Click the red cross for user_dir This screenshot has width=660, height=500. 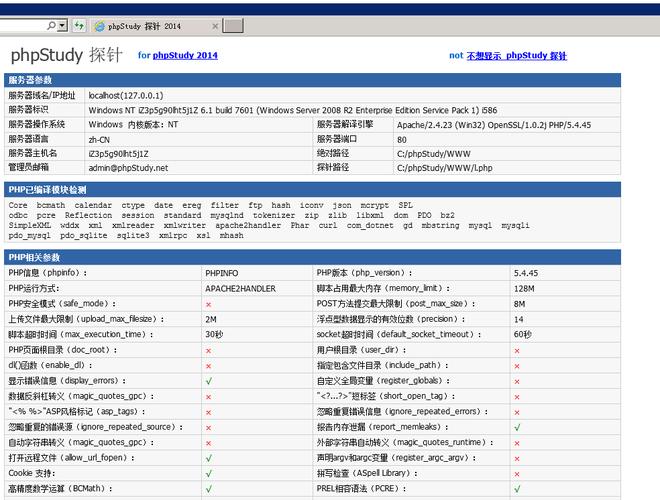pos(517,351)
